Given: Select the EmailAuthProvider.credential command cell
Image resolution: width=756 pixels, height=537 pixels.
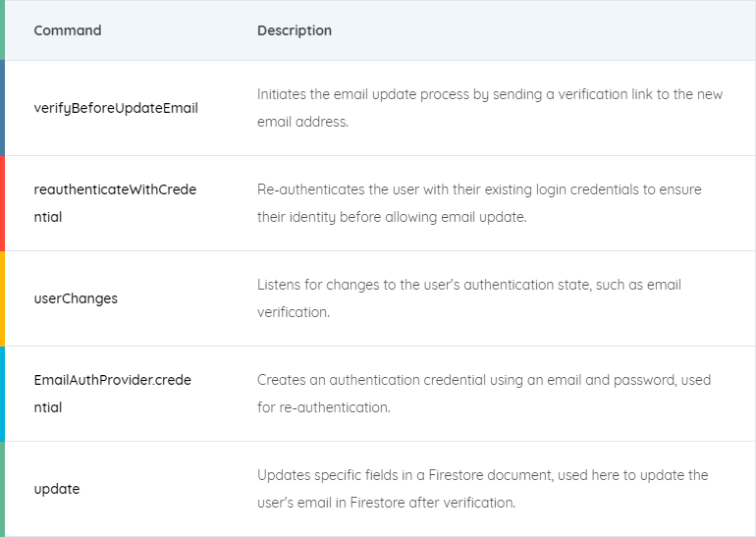Looking at the screenshot, I should click(x=112, y=394).
